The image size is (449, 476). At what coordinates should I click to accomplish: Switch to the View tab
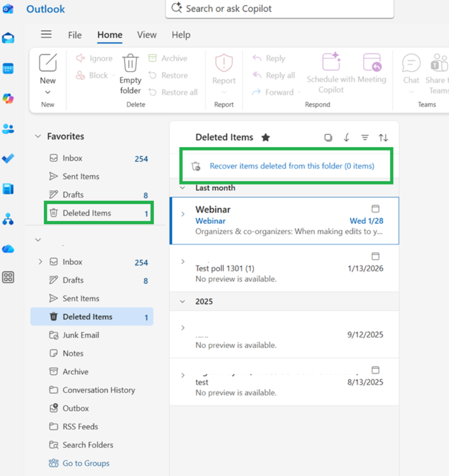[147, 35]
